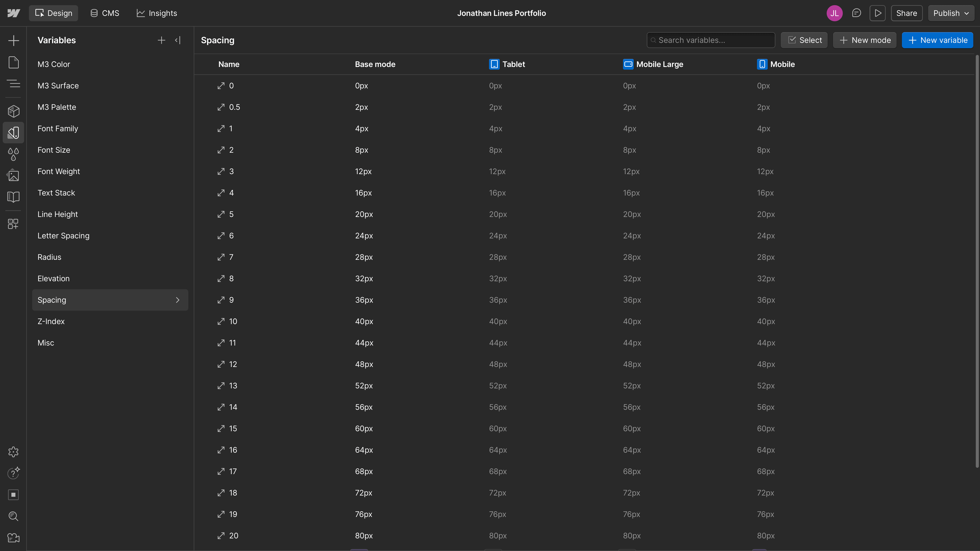Open the Apps grid icon

(13, 224)
